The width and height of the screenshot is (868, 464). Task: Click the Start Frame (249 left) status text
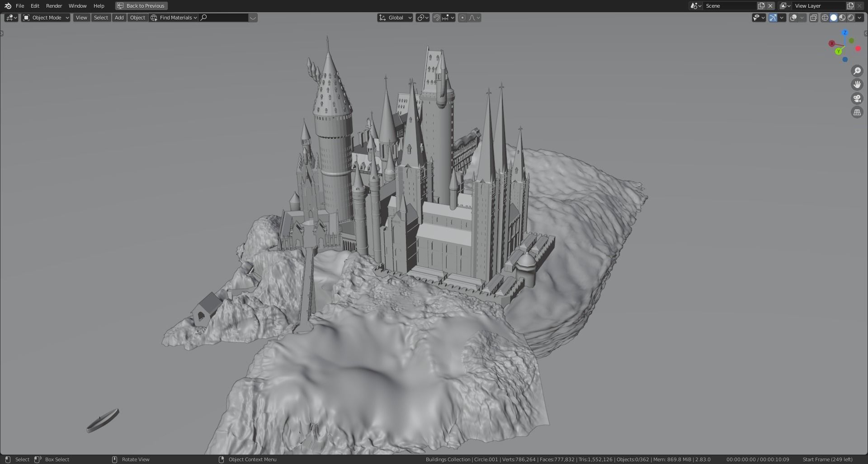827,459
